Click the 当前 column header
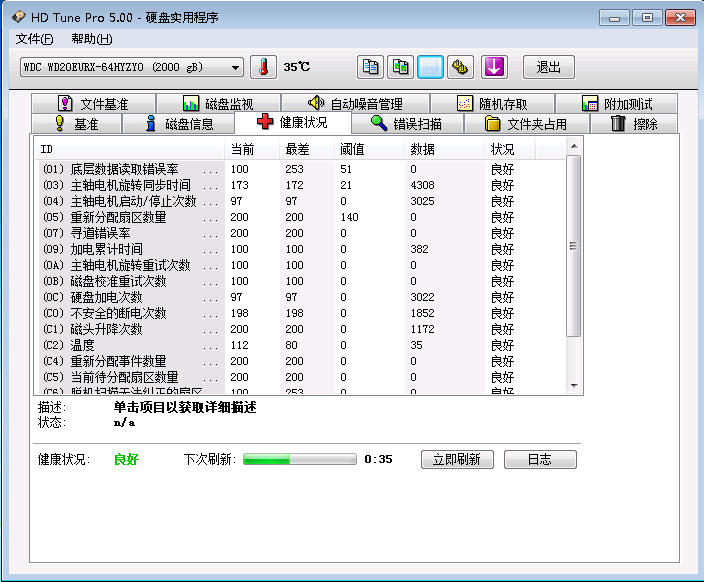Viewport: 704px width, 582px height. pos(252,149)
